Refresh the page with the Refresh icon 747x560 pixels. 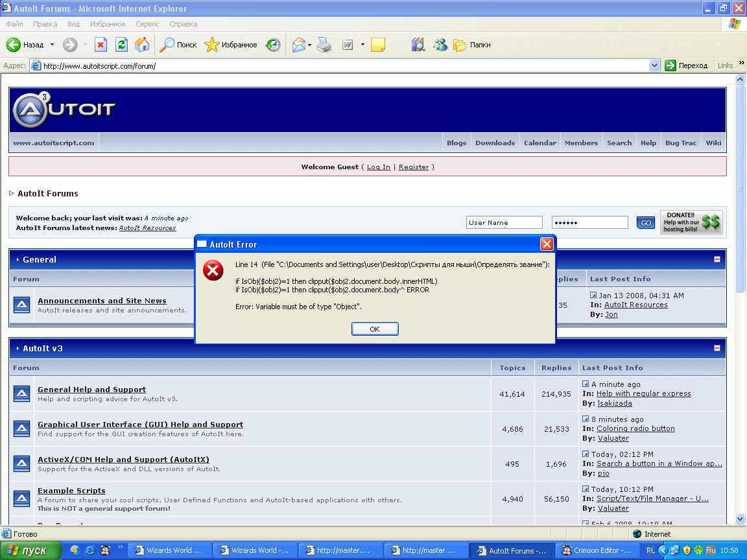point(121,44)
